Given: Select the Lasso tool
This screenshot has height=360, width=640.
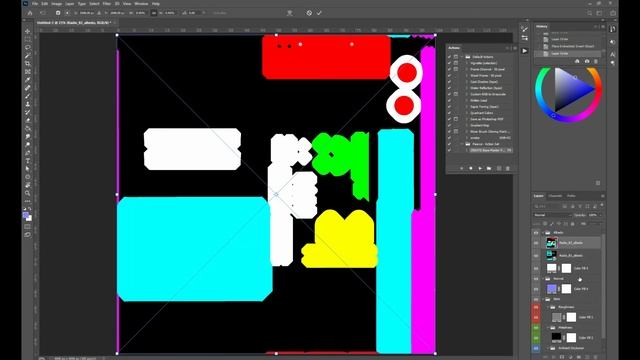Looking at the screenshot, I should [28, 47].
